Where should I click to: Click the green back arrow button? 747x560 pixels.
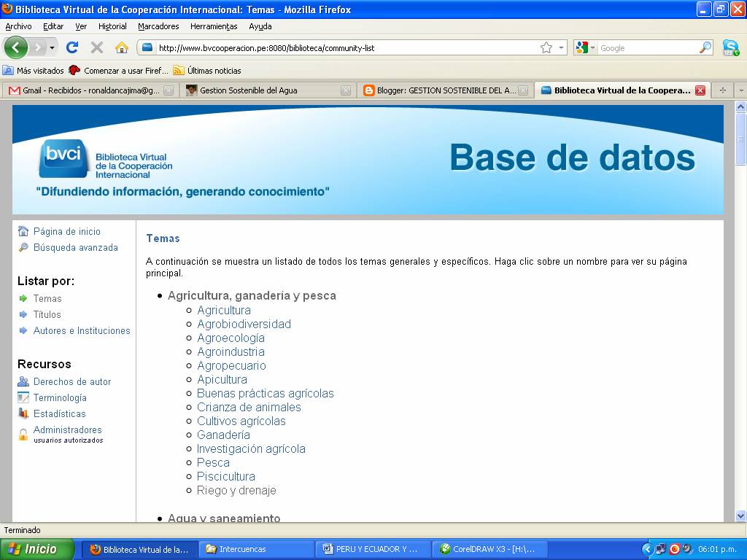point(16,47)
